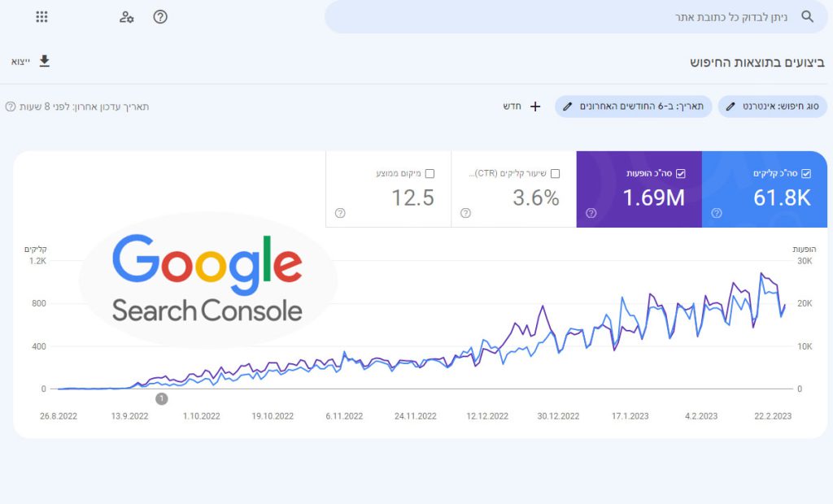The image size is (833, 504).
Task: Click the 1.2K clicks axis label
Action: (x=37, y=261)
